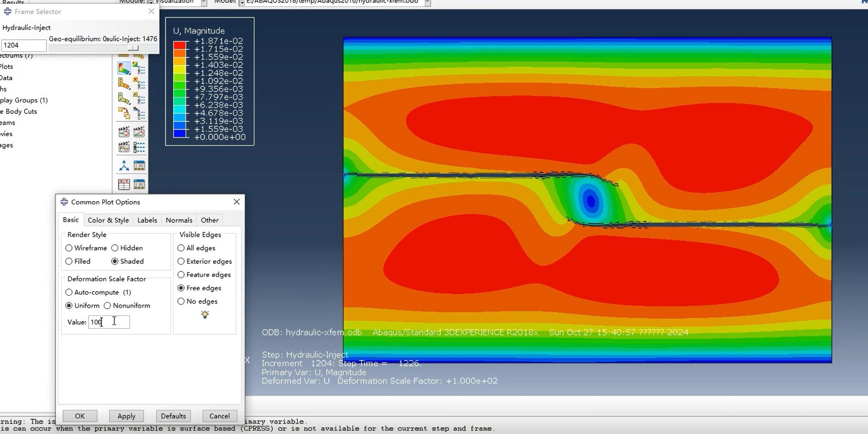Open Material Orientation Options icon
The width and height of the screenshot is (868, 434).
(x=139, y=98)
